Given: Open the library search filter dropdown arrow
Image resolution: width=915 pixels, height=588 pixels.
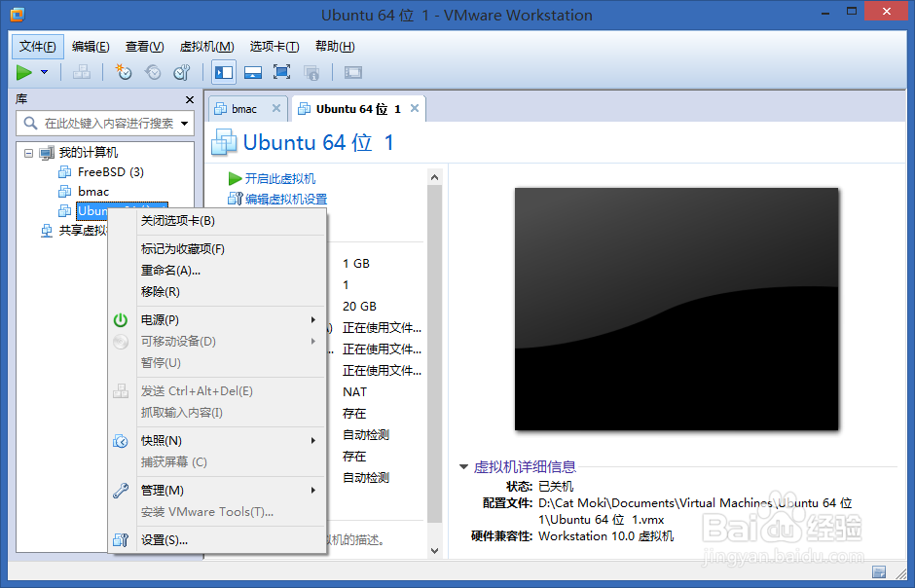Looking at the screenshot, I should coord(184,123).
